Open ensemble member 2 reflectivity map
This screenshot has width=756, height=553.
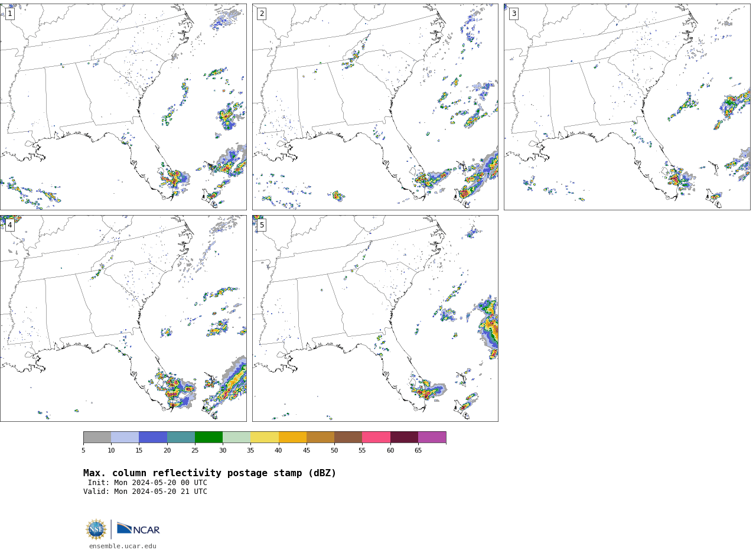[x=375, y=107]
